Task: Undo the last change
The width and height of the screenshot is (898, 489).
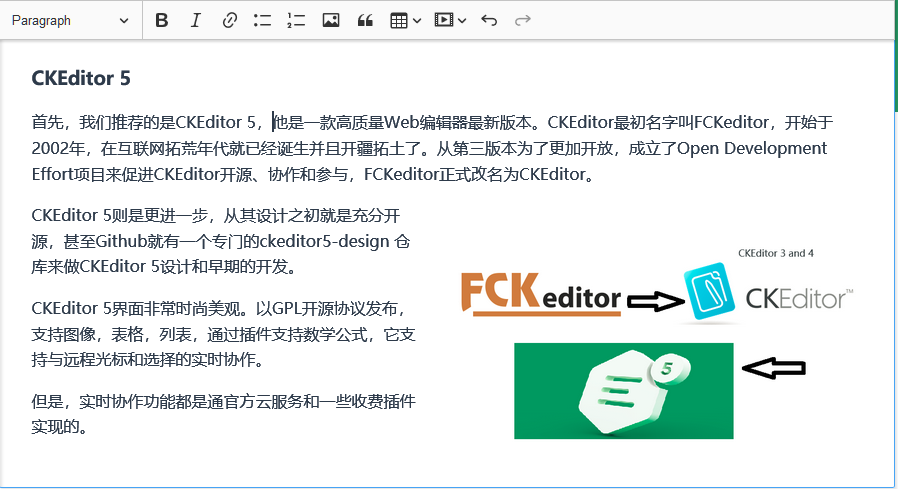Action: (489, 21)
